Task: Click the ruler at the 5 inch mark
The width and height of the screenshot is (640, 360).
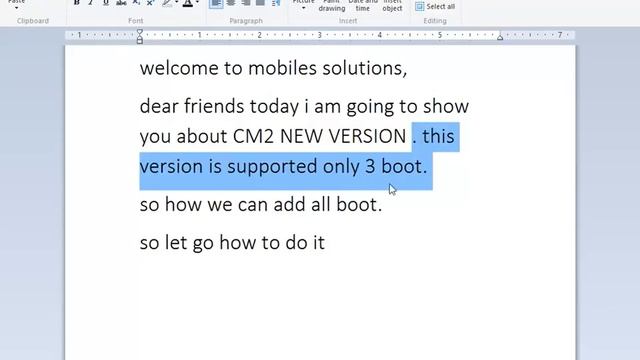Action: point(440,36)
